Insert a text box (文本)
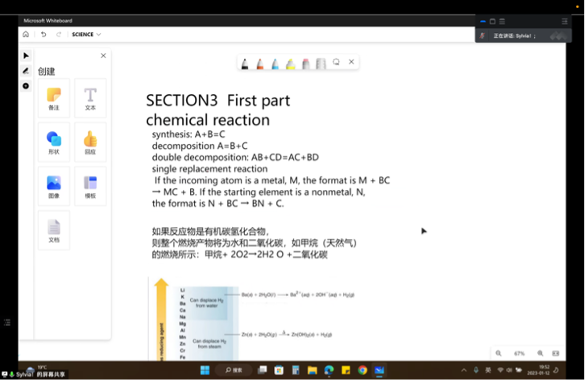 point(90,98)
